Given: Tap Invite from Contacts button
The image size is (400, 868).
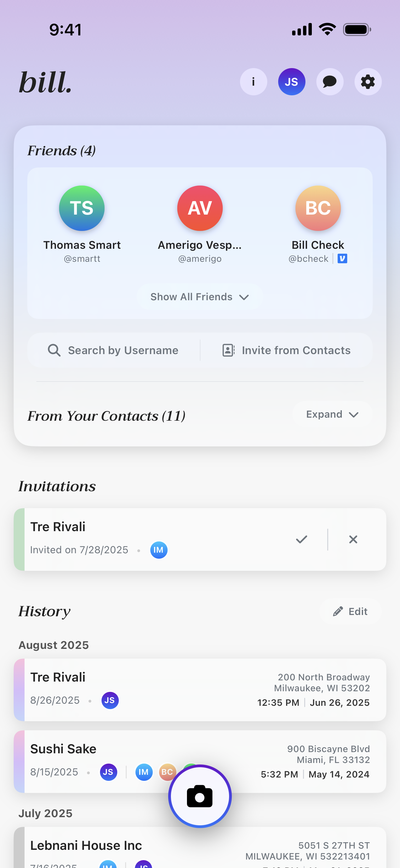Looking at the screenshot, I should 287,350.
